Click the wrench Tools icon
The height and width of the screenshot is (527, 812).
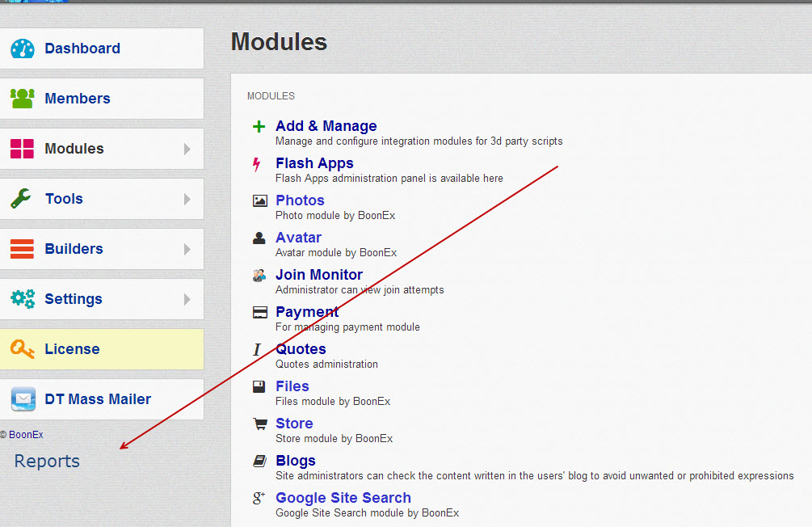[22, 199]
